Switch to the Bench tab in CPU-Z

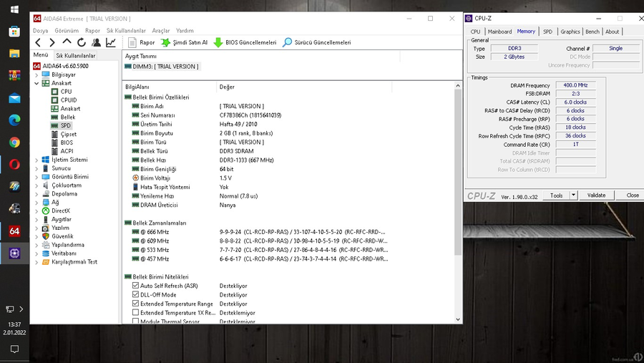pos(592,32)
